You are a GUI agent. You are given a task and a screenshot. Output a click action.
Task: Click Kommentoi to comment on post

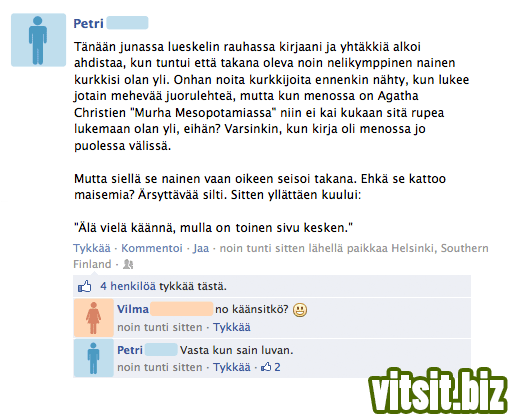152,248
